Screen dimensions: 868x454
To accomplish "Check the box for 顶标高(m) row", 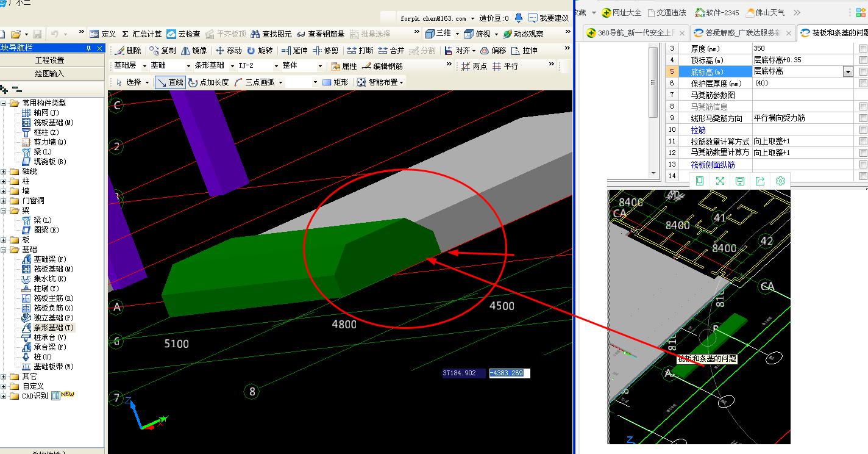I will [863, 60].
